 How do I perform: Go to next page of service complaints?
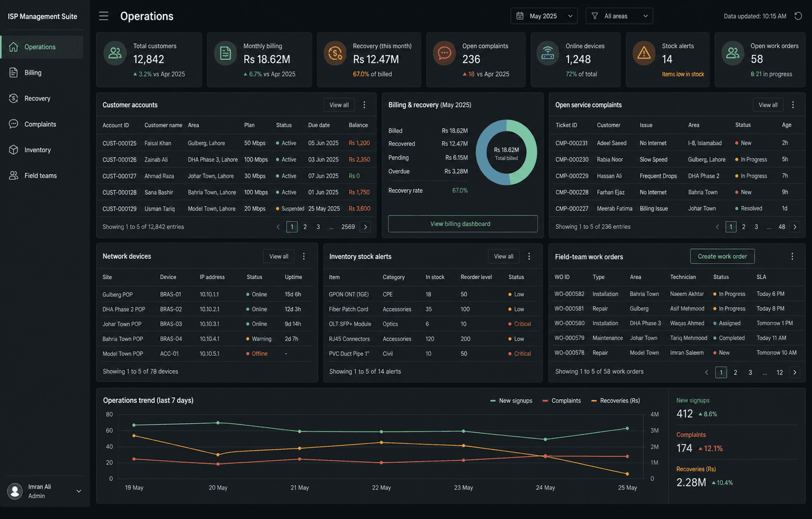click(x=795, y=227)
